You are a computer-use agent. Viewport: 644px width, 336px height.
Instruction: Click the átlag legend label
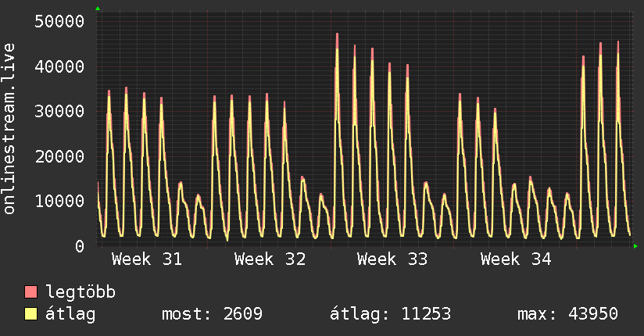tap(70, 314)
